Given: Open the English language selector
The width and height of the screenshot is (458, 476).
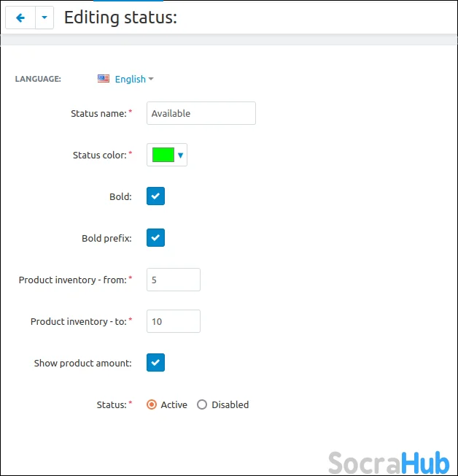Looking at the screenshot, I should pyautogui.click(x=133, y=79).
